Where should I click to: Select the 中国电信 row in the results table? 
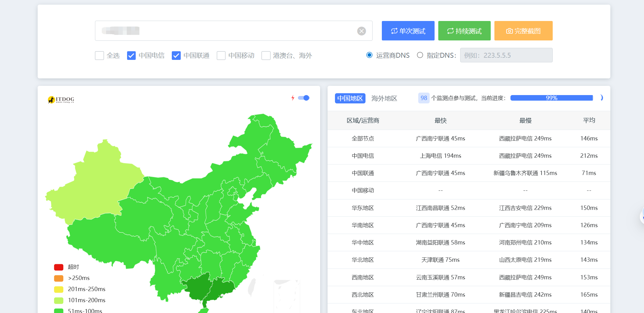pyautogui.click(x=469, y=156)
